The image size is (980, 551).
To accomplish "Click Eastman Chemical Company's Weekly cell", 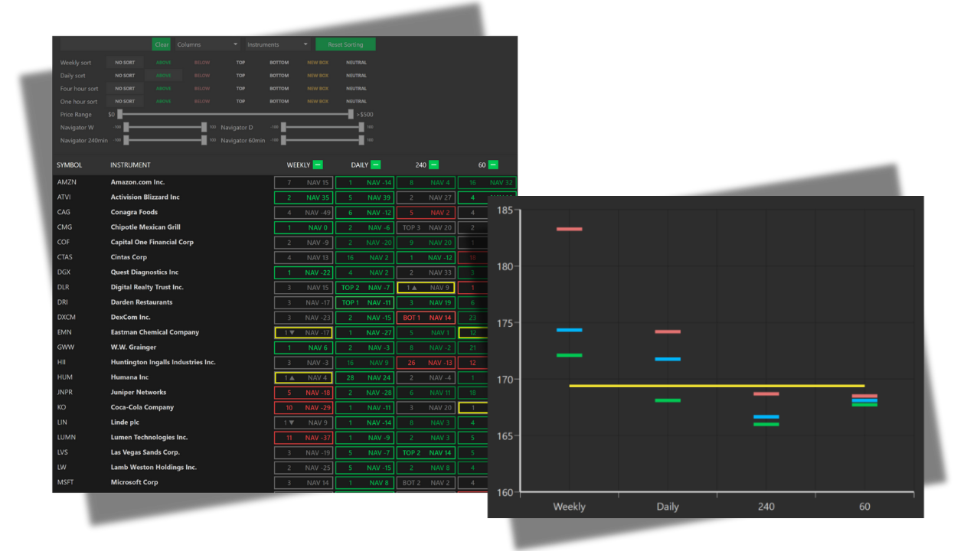I will tap(303, 333).
